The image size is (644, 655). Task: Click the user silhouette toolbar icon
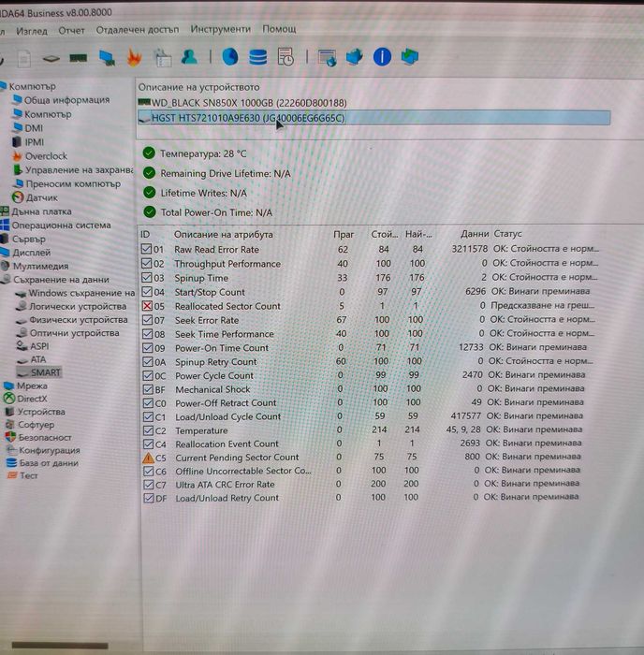(189, 57)
